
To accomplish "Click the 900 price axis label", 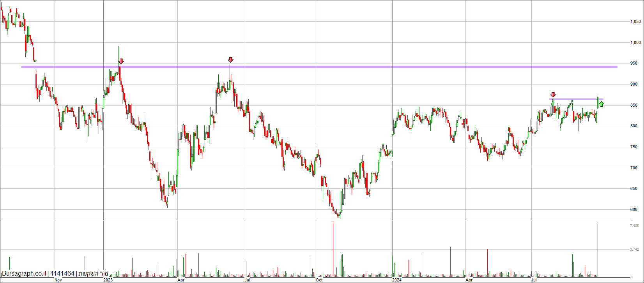I will [x=634, y=84].
